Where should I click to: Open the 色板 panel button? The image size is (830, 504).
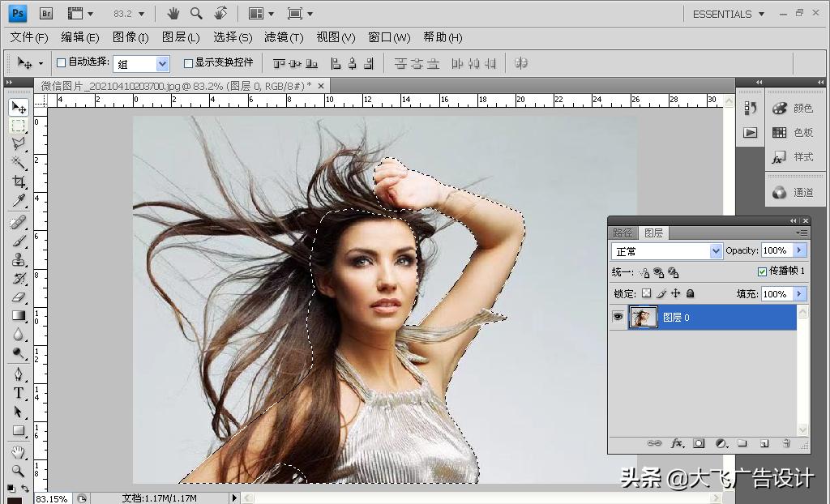click(793, 133)
